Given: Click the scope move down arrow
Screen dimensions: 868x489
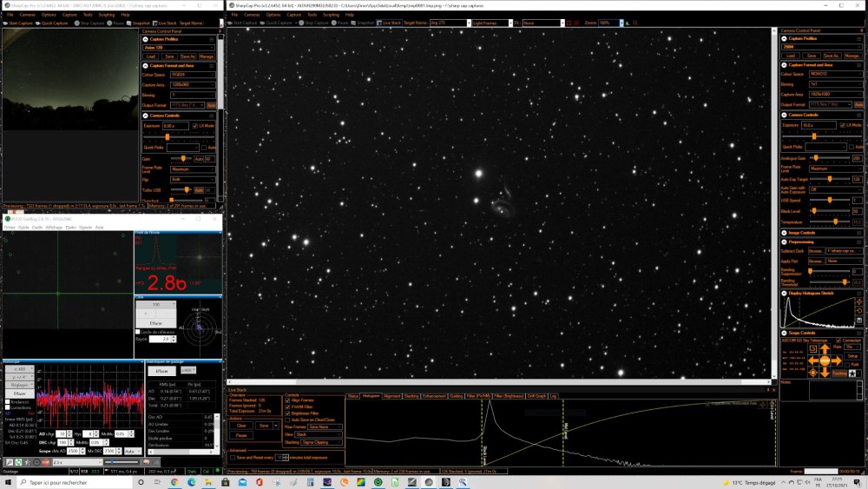Looking at the screenshot, I should click(825, 372).
